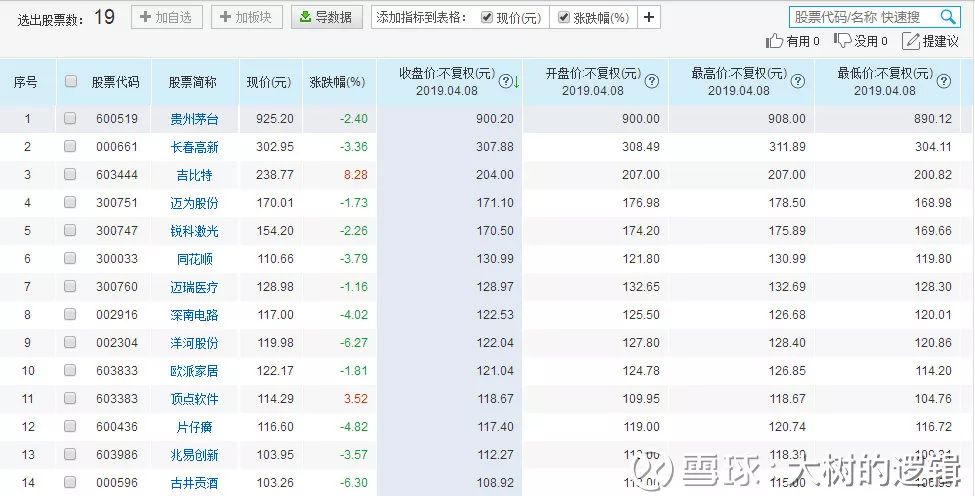Click the 加自选 button
Image resolution: width=975 pixels, height=496 pixels.
[167, 17]
